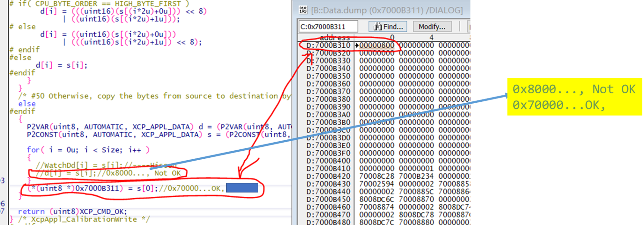
Task: Open the Find... dialog button
Action: pyautogui.click(x=388, y=27)
